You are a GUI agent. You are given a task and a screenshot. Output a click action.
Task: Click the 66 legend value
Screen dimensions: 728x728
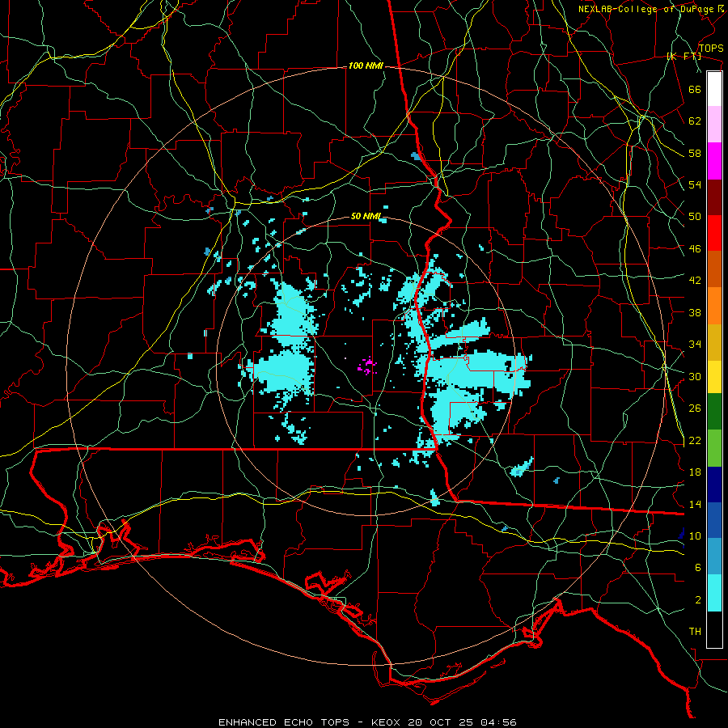tap(695, 89)
